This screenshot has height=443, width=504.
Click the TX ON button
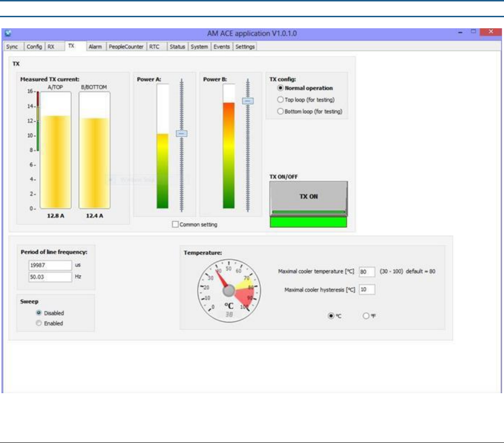click(x=308, y=198)
